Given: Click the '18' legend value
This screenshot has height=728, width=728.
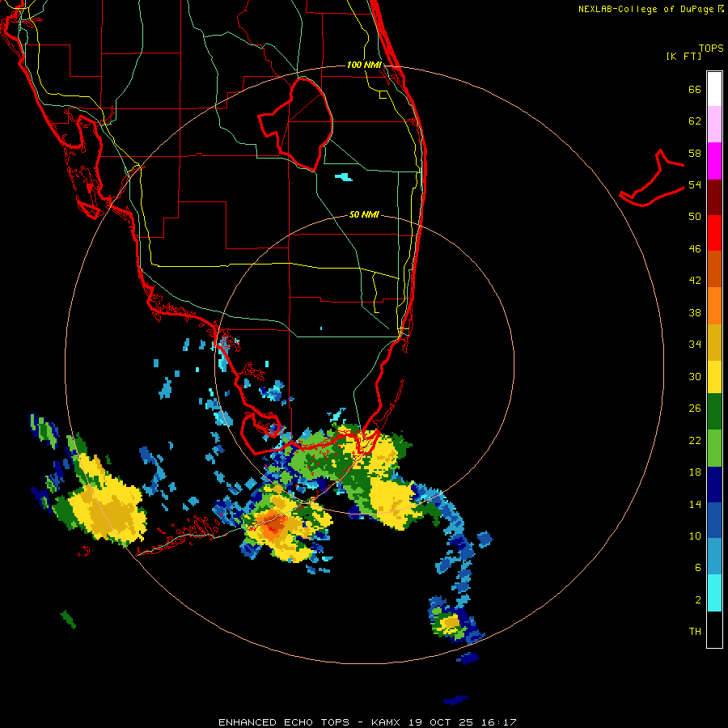Looking at the screenshot, I should [x=695, y=472].
